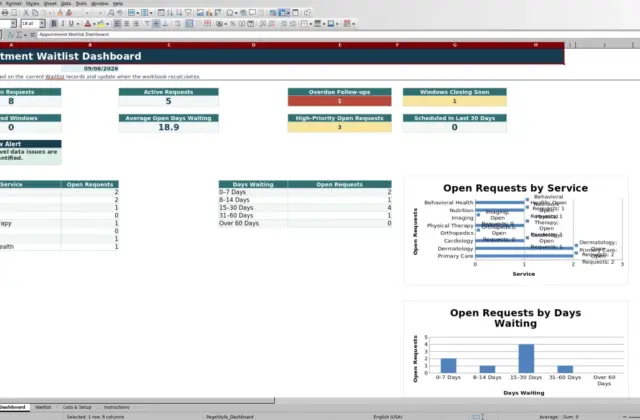The image size is (640, 420).
Task: Toggle Align Left
Action: point(117,24)
